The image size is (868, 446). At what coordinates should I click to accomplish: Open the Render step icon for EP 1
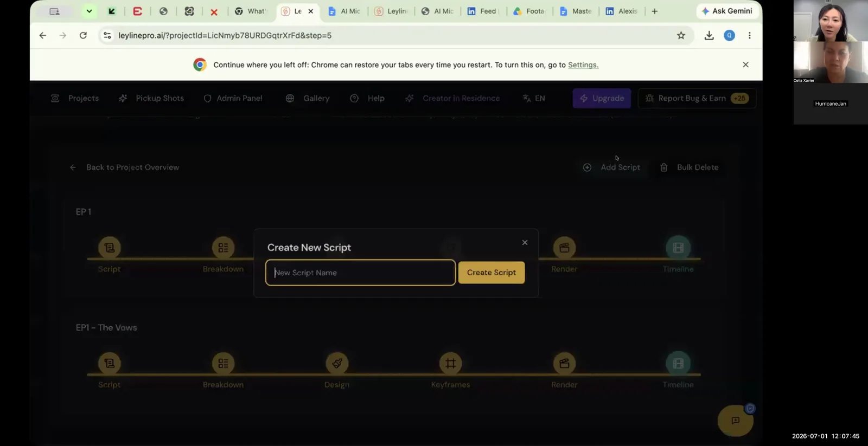click(x=564, y=248)
